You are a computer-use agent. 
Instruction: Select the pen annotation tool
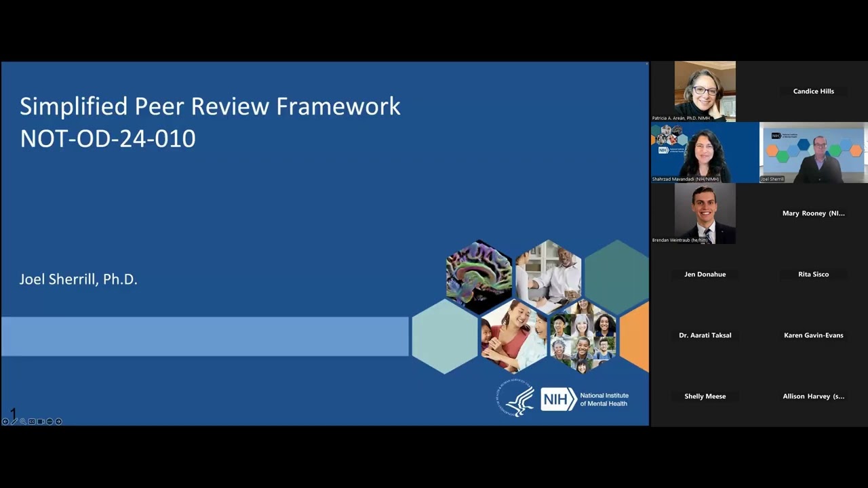click(x=14, y=421)
